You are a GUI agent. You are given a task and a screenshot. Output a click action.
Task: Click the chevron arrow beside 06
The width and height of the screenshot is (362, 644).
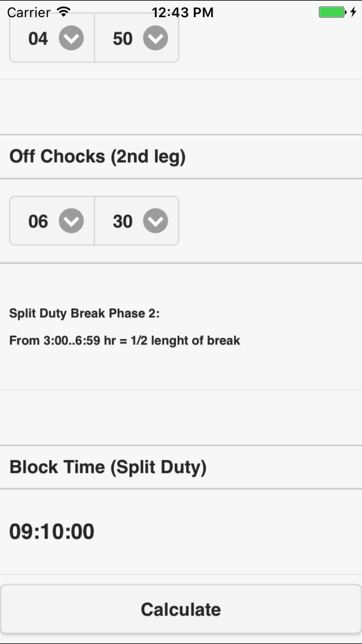pos(71,221)
